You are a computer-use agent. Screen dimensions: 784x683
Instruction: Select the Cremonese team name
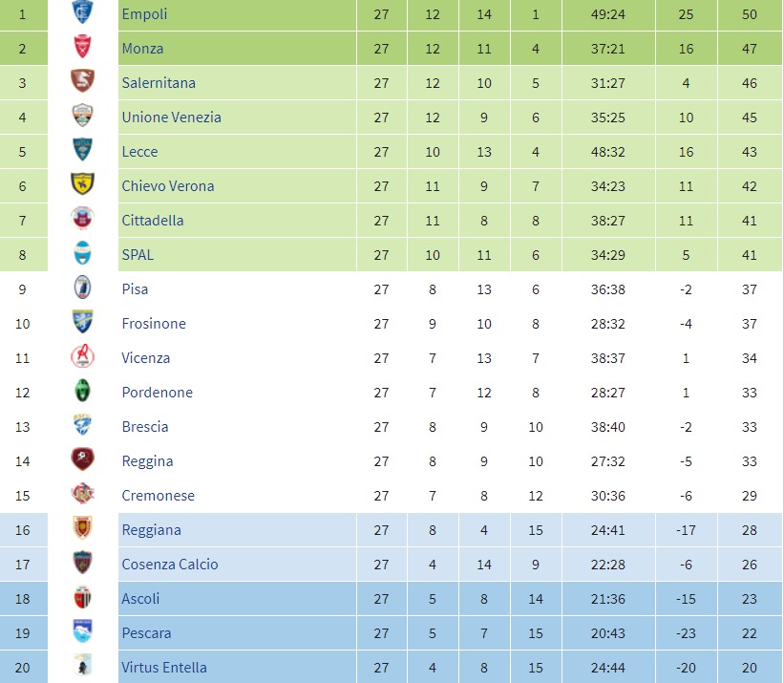click(x=158, y=496)
